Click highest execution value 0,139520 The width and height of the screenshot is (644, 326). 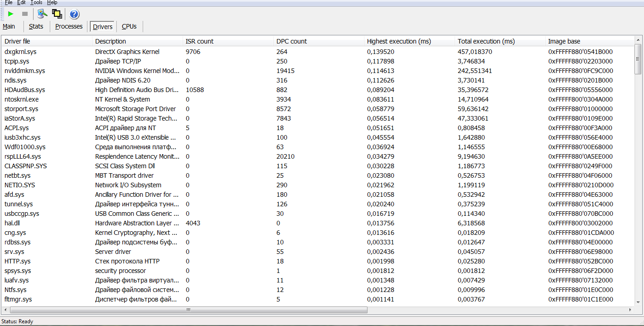pos(381,52)
